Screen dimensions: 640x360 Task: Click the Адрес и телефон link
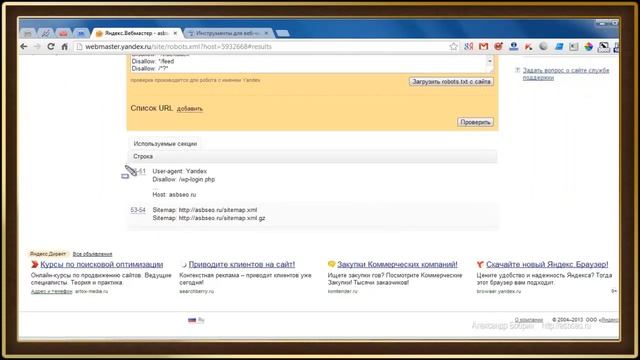[51, 291]
